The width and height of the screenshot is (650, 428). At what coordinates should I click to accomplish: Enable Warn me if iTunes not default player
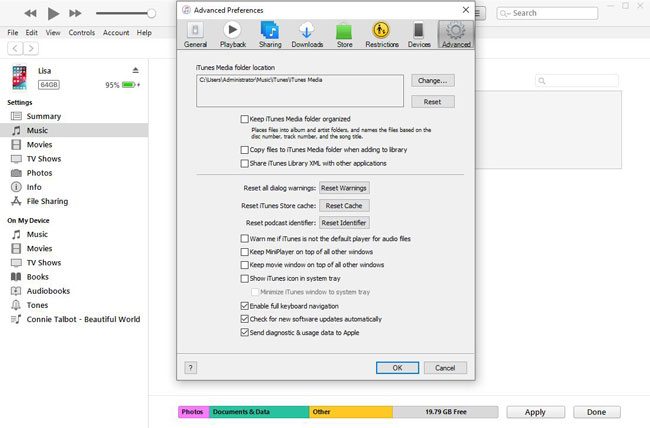click(x=245, y=239)
